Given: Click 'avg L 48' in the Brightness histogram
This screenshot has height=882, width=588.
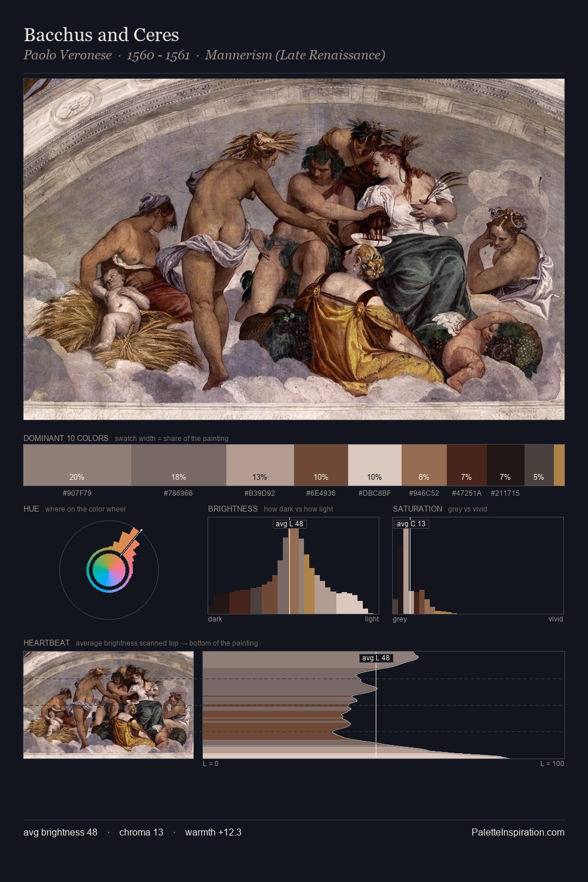Looking at the screenshot, I should 290,524.
